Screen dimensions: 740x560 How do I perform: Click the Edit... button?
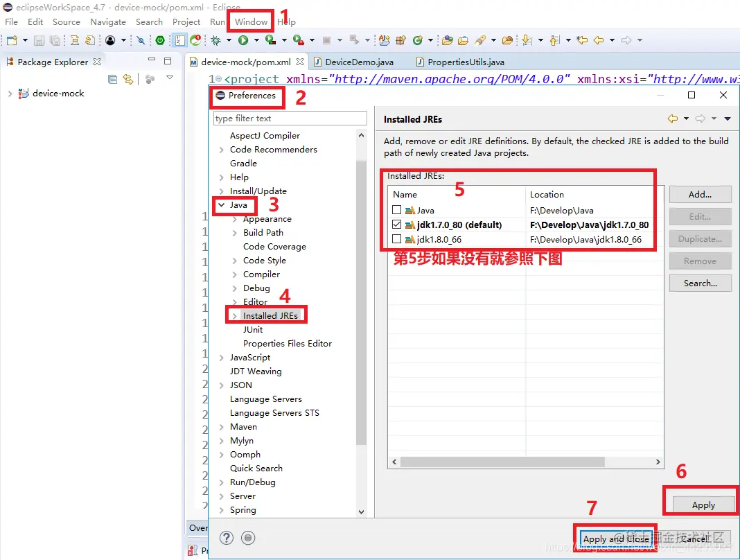tap(700, 216)
